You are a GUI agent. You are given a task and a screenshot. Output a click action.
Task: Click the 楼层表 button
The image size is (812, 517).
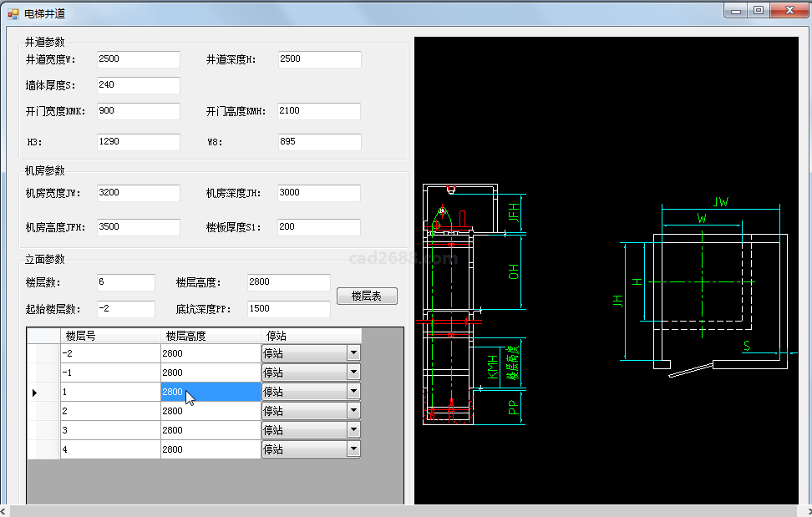(367, 296)
